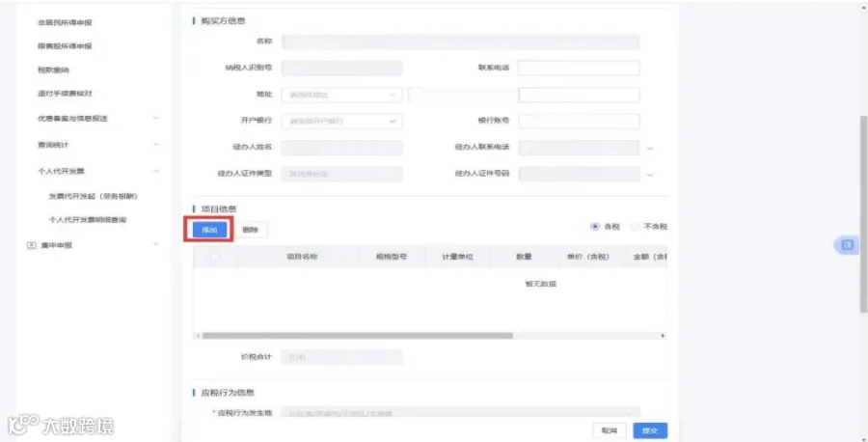Viewport: 868px width, 442px height.
Task: Click the 经办人联系电话 field
Action: pos(579,148)
